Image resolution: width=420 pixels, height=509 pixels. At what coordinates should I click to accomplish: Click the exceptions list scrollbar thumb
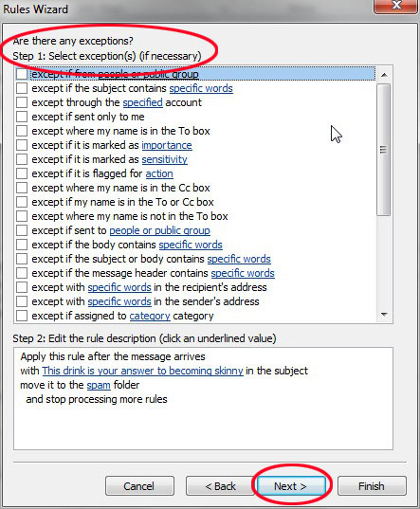coord(384,150)
